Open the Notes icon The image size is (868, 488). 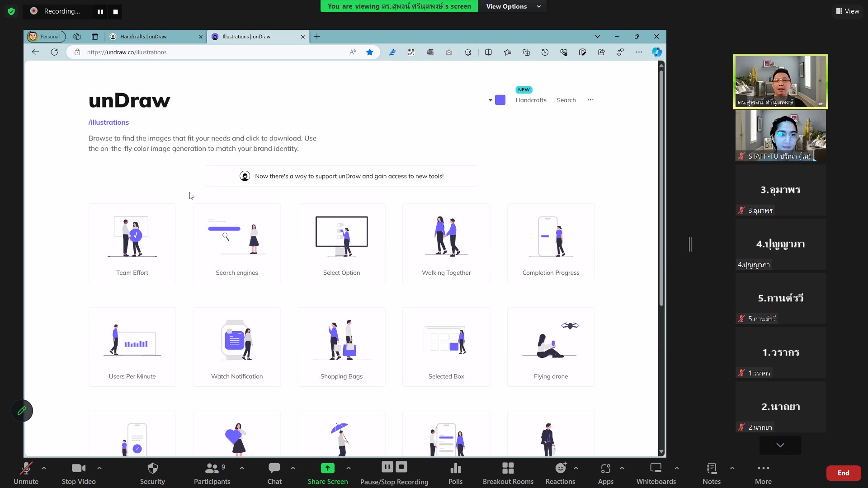coord(712,473)
